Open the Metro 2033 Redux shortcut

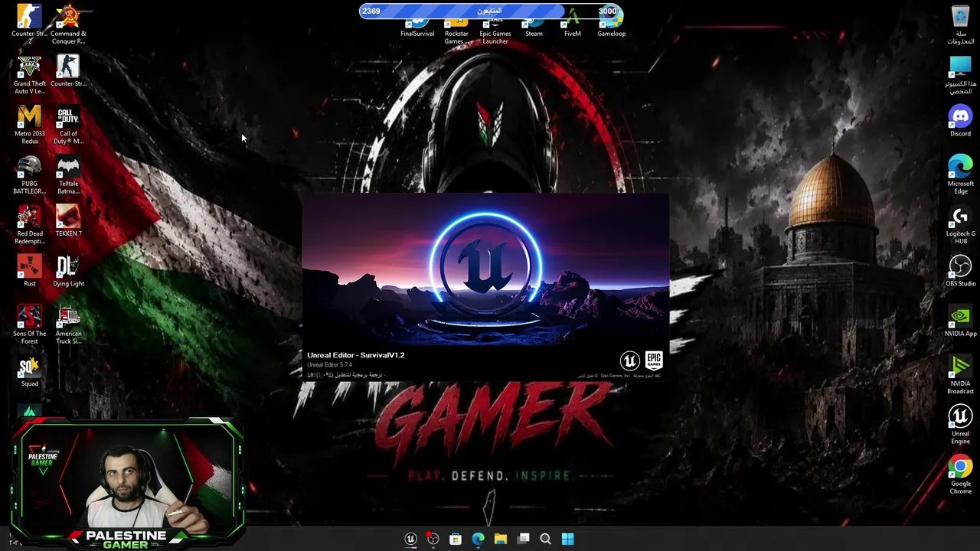coord(29,125)
